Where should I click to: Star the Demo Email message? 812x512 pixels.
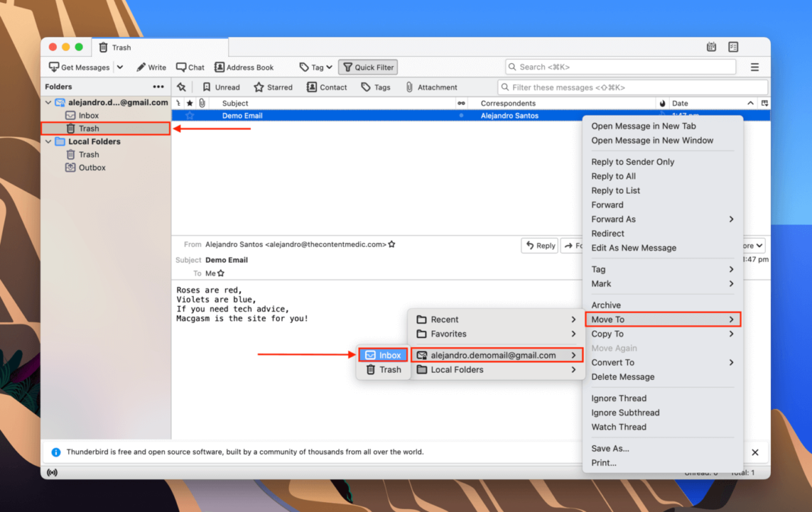click(189, 115)
